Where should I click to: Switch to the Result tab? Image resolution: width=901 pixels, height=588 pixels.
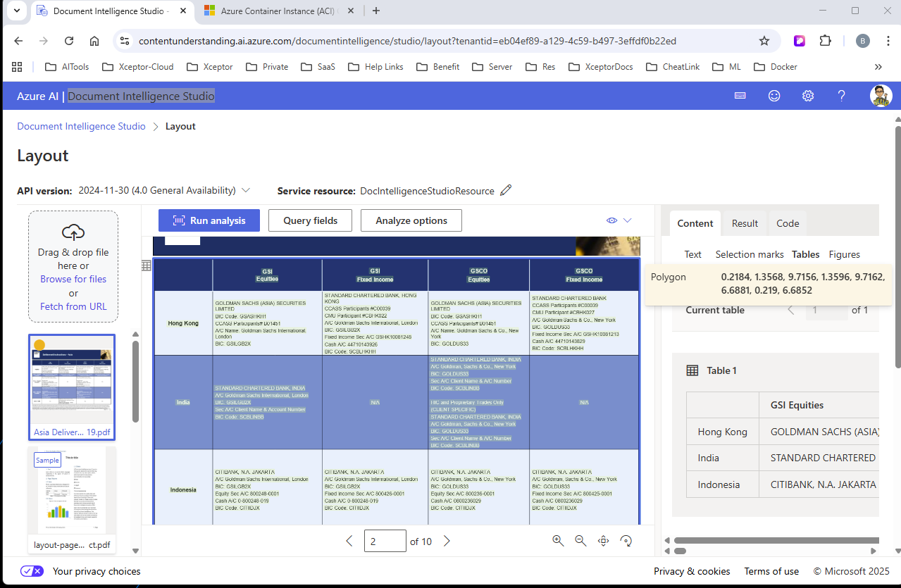pos(745,223)
